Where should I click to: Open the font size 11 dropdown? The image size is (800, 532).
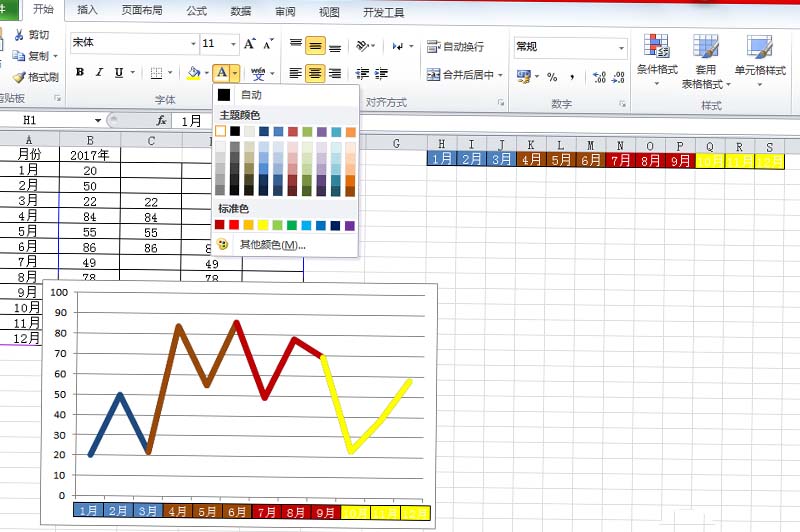pos(234,45)
